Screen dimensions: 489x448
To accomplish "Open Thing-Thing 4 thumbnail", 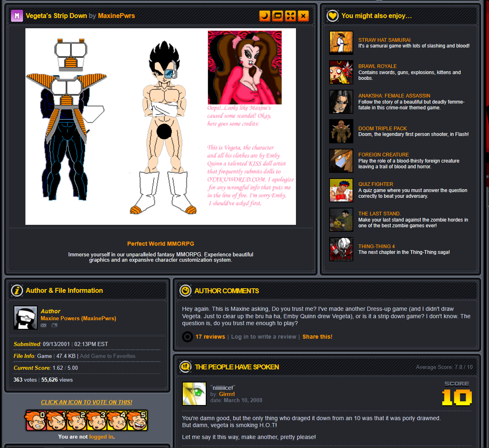I will pos(341,249).
